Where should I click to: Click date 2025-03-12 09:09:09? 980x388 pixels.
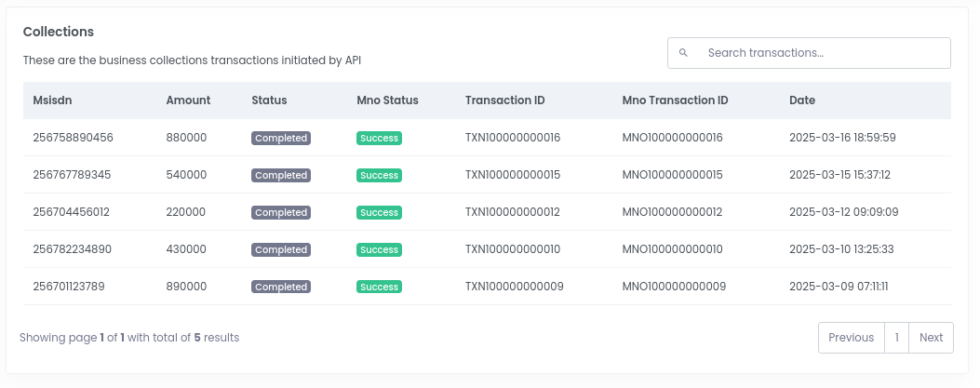click(844, 212)
